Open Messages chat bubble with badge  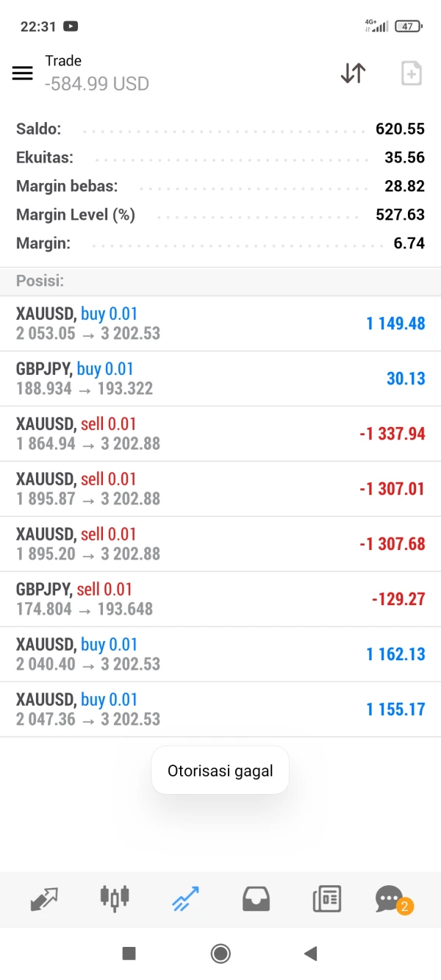[x=391, y=898]
